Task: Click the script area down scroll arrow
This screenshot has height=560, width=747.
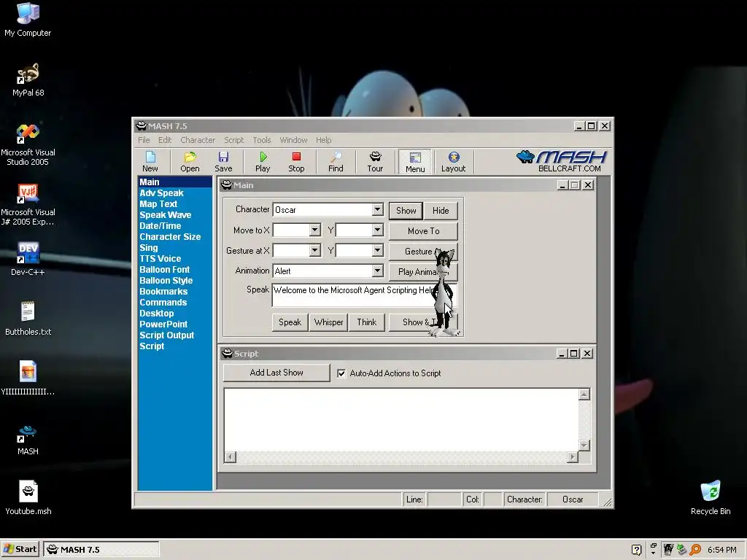Action: (x=584, y=446)
